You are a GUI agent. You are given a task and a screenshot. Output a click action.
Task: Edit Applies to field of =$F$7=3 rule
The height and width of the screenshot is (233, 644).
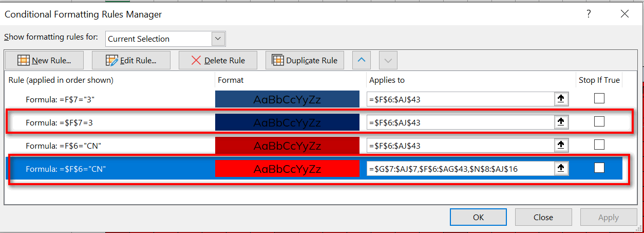461,122
